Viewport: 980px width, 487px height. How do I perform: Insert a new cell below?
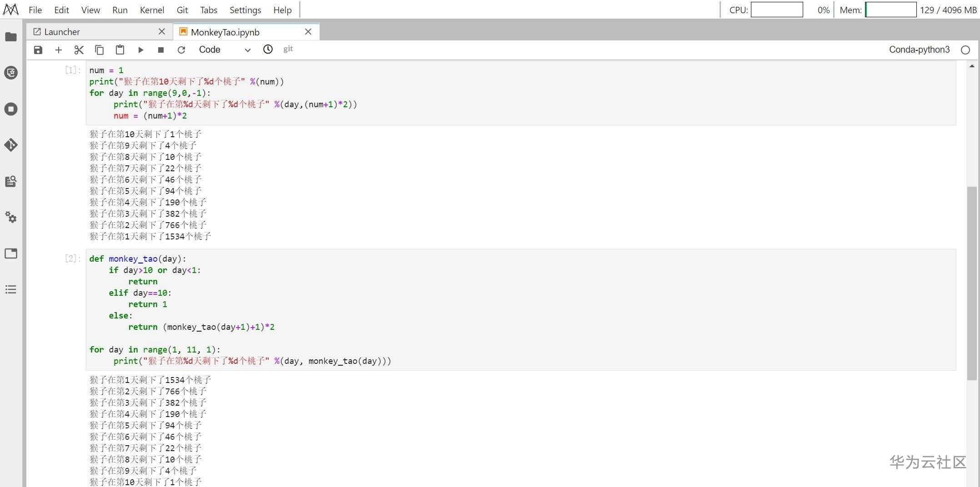pos(58,50)
